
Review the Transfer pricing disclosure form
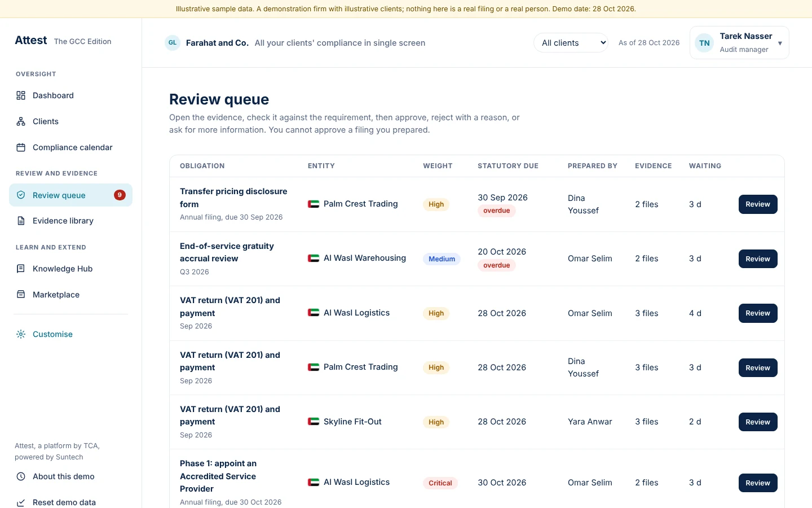click(x=758, y=204)
